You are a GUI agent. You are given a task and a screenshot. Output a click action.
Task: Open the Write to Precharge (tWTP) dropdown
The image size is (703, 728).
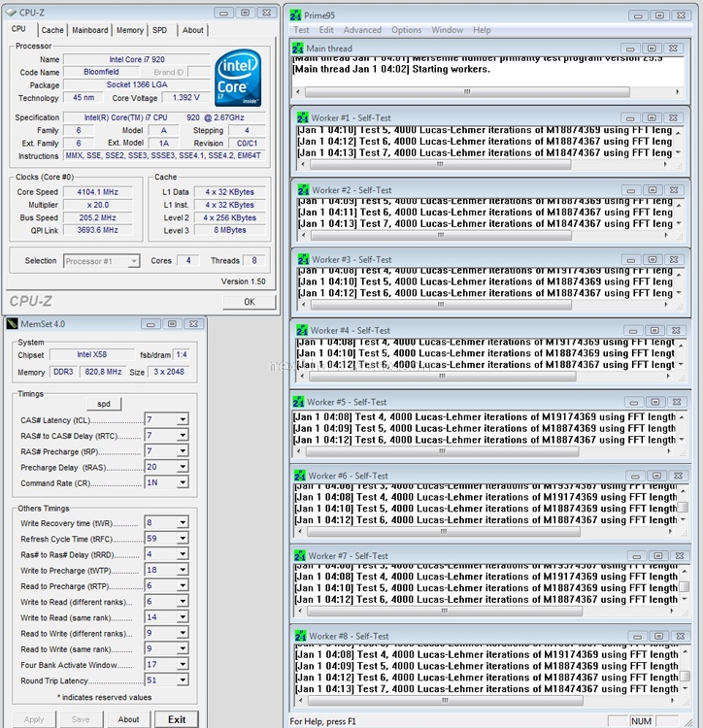(183, 570)
